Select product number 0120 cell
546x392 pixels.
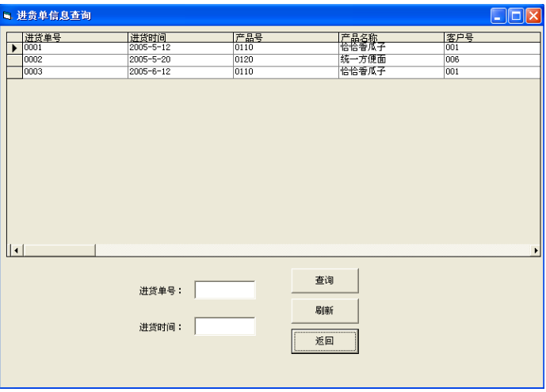(x=286, y=60)
